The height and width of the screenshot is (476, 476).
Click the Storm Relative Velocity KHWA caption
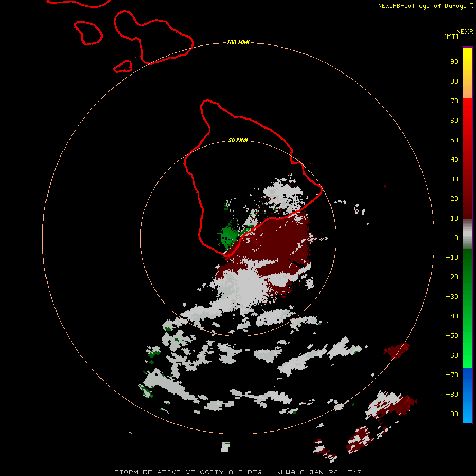240,472
